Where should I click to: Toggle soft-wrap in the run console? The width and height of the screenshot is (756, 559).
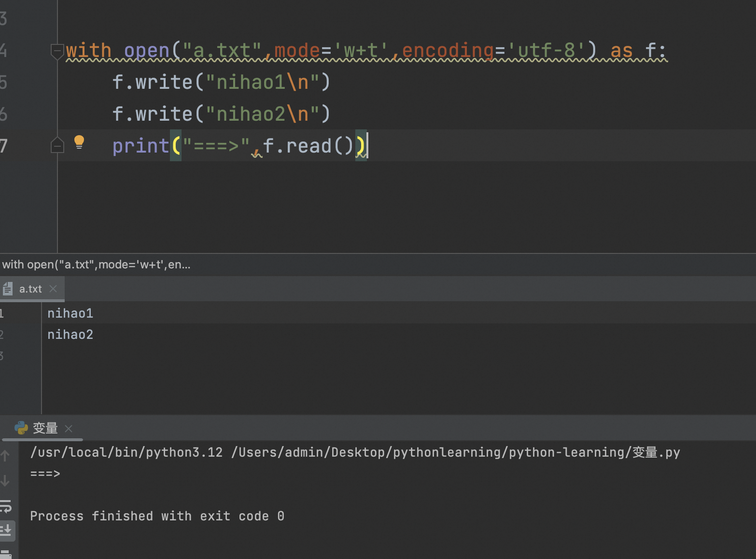point(6,506)
